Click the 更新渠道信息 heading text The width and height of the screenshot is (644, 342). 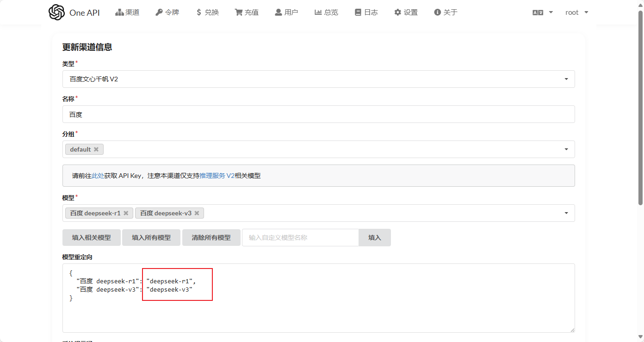tap(87, 47)
